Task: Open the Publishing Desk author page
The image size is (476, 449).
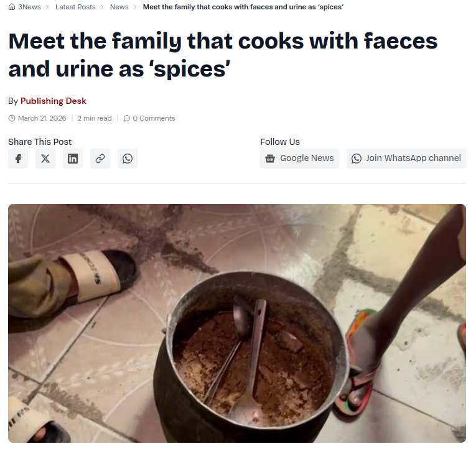Action: point(54,101)
